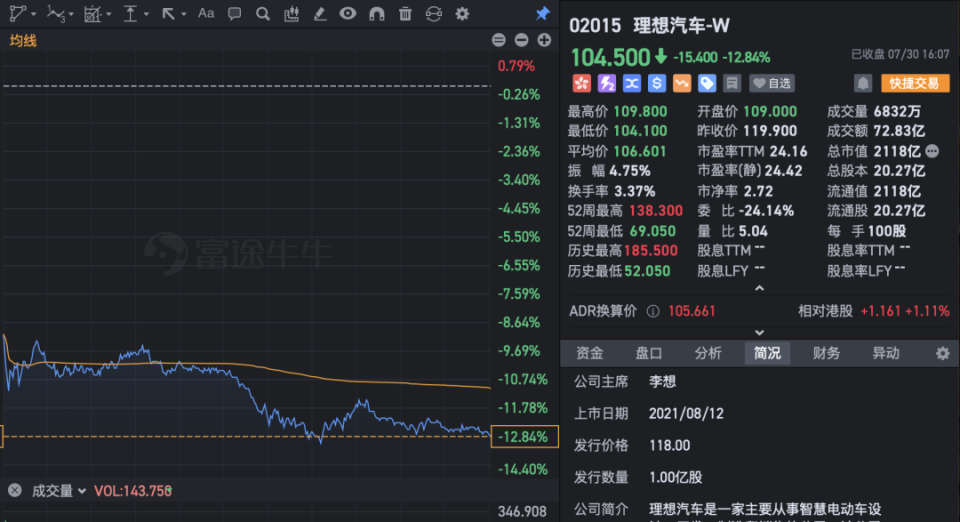Click the 上市日期 value 2021/08/12
Image resolution: width=960 pixels, height=522 pixels.
click(686, 414)
